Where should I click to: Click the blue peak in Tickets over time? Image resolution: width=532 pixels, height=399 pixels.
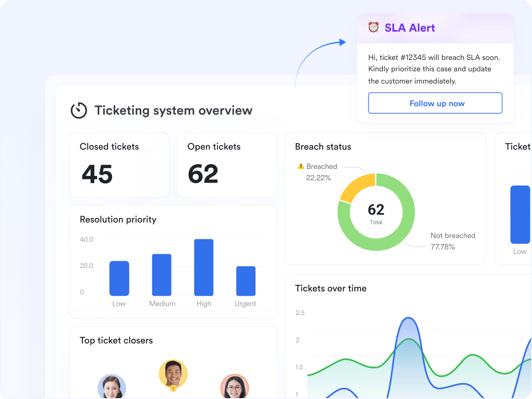[x=408, y=324]
